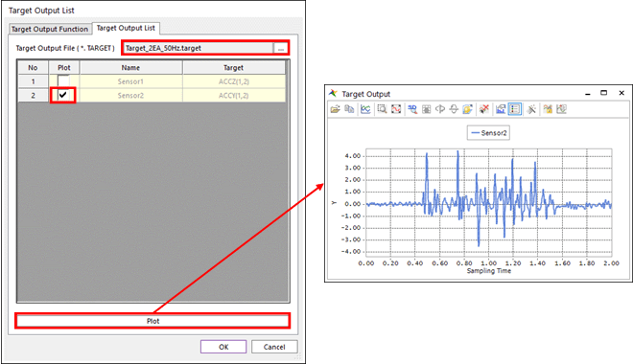Click row number 2 in the table
The image size is (633, 364).
(x=34, y=96)
